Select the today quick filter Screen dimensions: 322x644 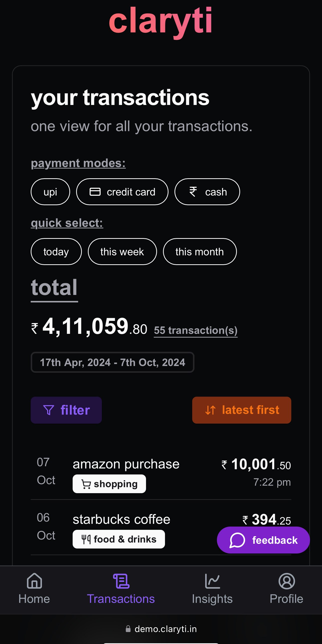[56, 252]
